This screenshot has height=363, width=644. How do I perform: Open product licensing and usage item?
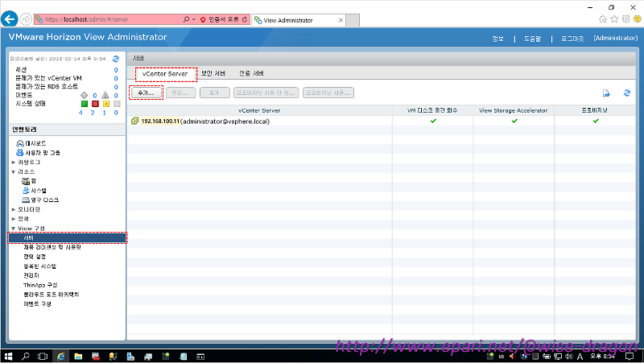tap(52, 247)
